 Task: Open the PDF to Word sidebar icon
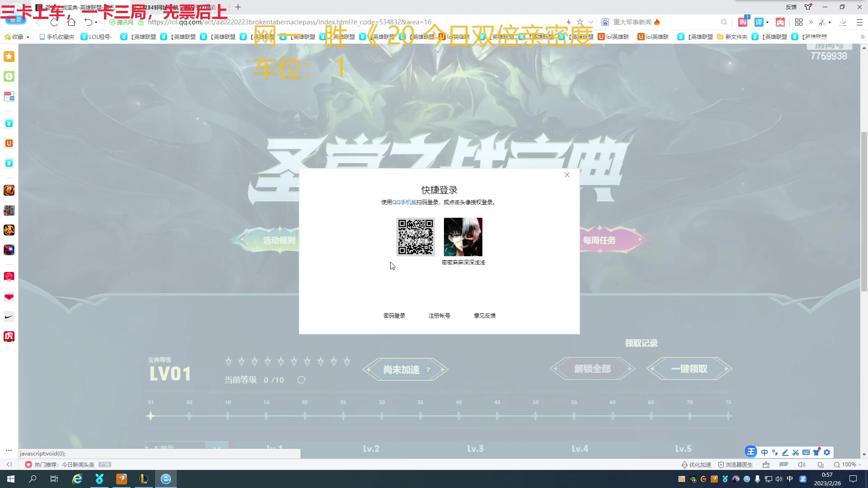(x=9, y=96)
